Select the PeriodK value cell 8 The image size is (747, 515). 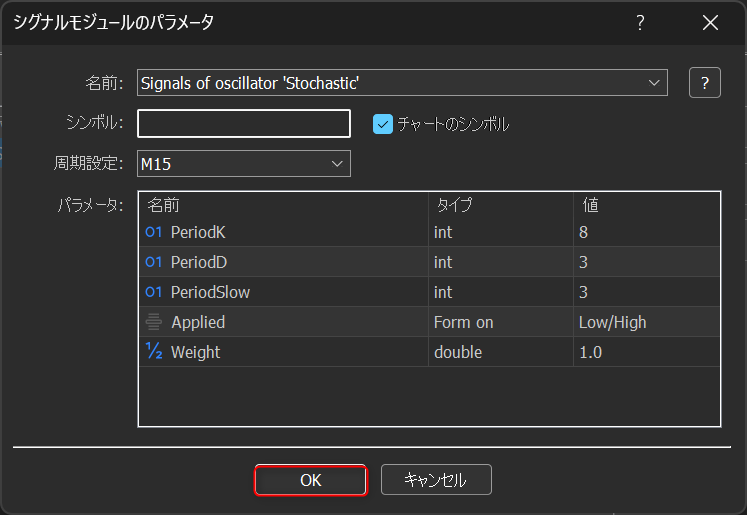point(646,232)
